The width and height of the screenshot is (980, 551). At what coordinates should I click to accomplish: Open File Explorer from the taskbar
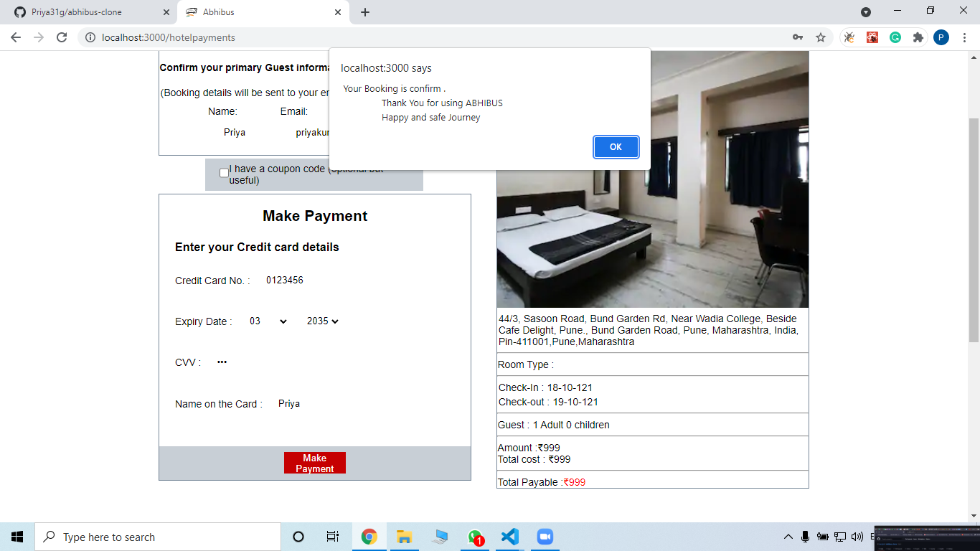404,537
